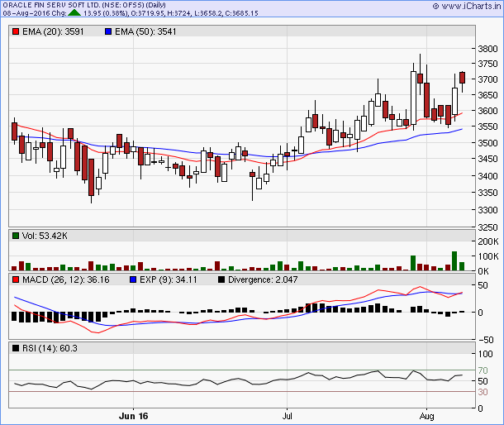The height and width of the screenshot is (425, 504).
Task: Click the last red candlestick near 3700
Action: click(x=462, y=78)
